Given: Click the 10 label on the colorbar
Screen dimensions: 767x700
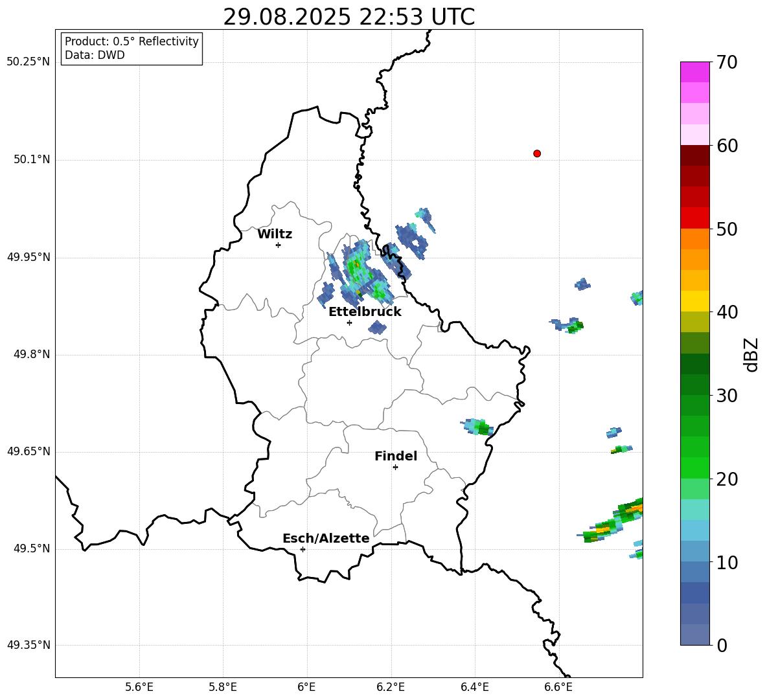Looking at the screenshot, I should coord(727,563).
